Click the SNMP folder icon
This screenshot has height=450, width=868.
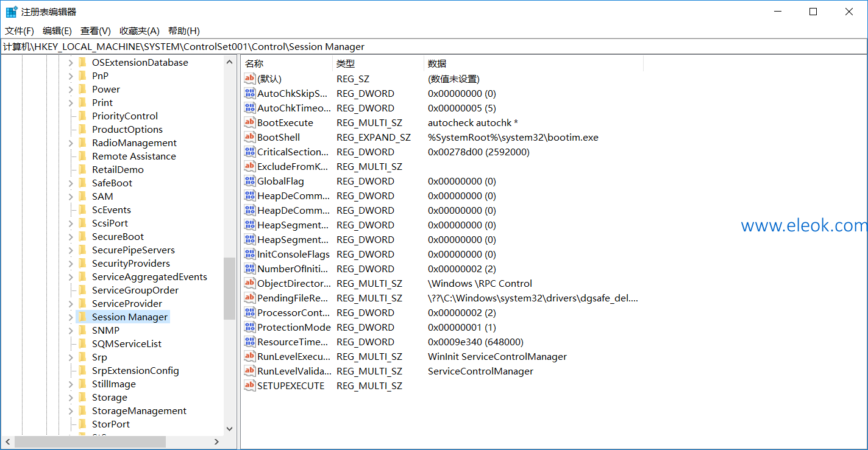(x=82, y=330)
